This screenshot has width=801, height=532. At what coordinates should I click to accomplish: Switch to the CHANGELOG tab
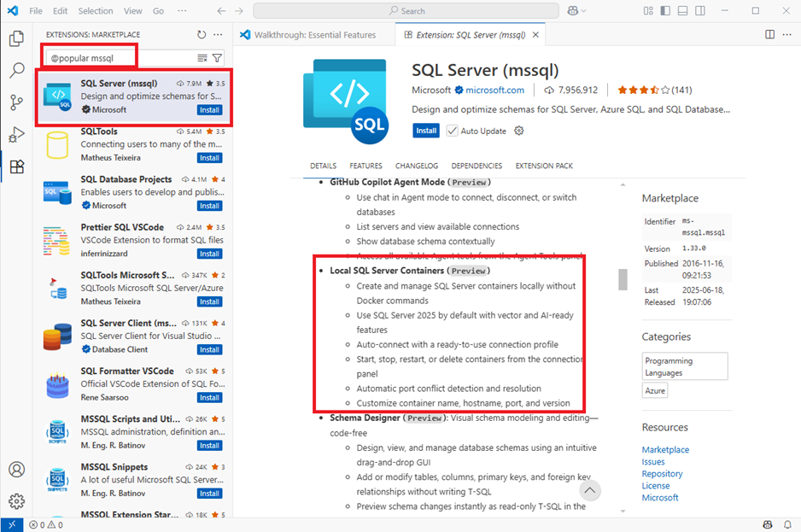(x=417, y=167)
